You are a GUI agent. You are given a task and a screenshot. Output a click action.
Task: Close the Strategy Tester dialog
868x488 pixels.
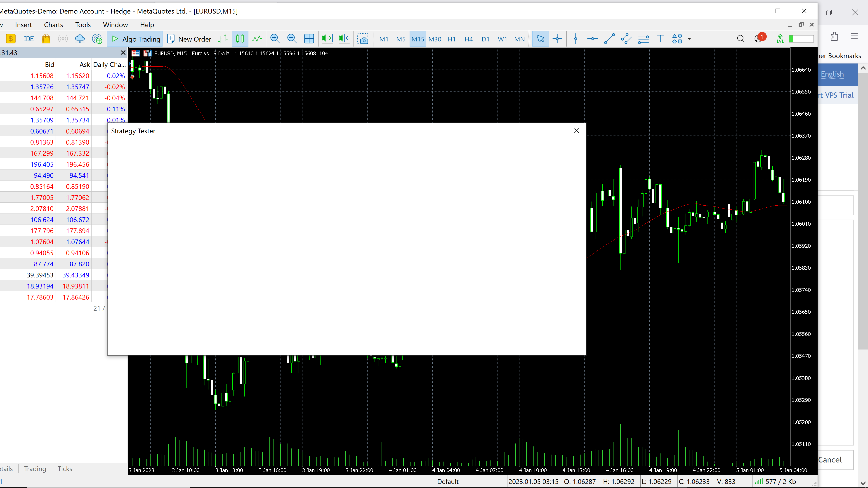click(577, 131)
